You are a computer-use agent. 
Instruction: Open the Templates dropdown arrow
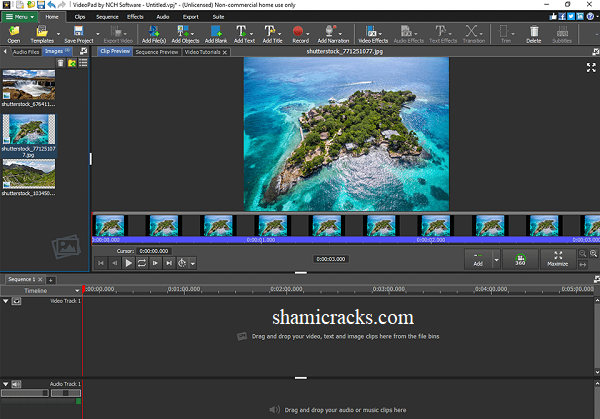click(58, 34)
